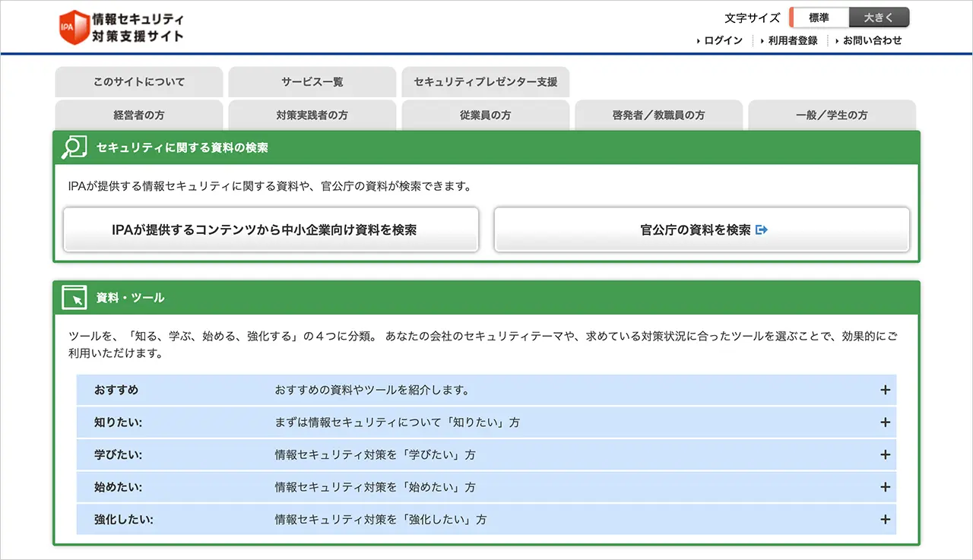Click the ログイン link

click(723, 40)
